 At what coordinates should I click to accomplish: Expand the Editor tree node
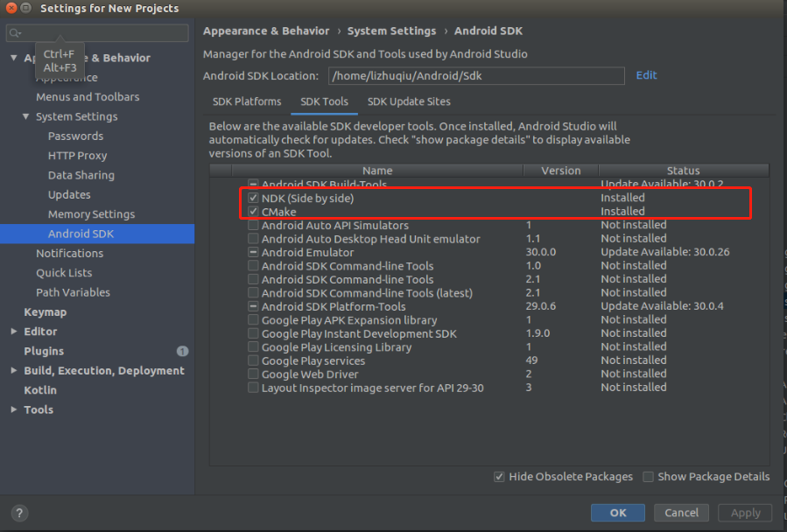(13, 332)
